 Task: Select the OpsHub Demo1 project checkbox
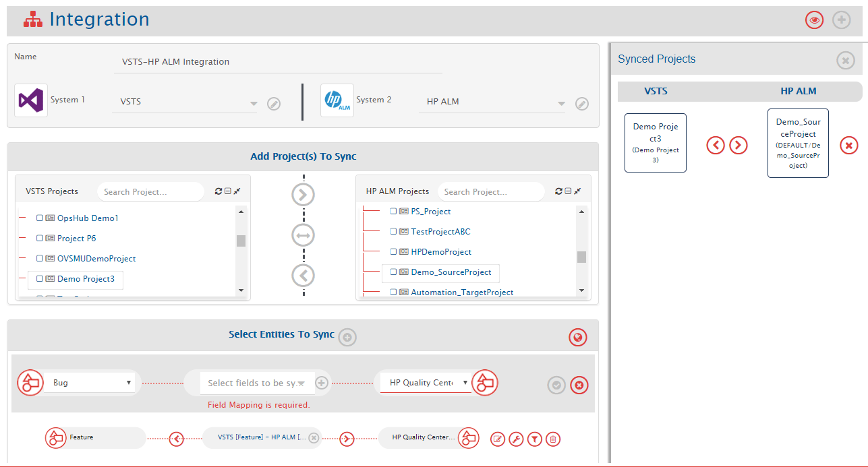click(40, 218)
